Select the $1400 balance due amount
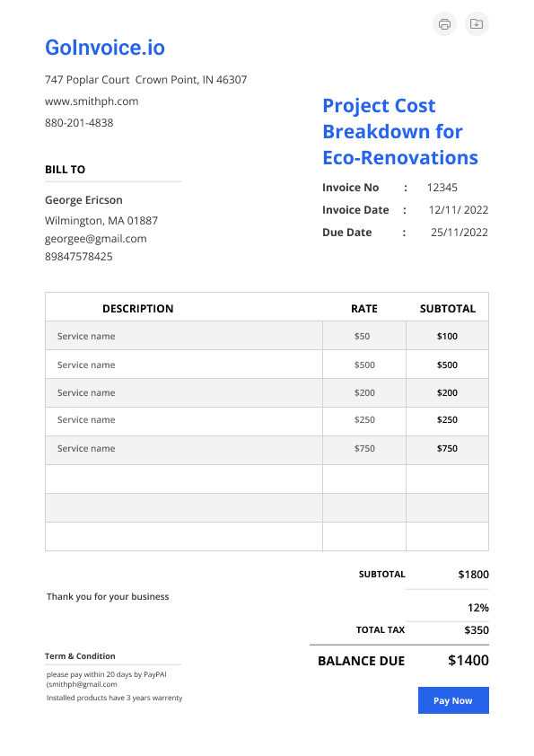 tap(468, 660)
